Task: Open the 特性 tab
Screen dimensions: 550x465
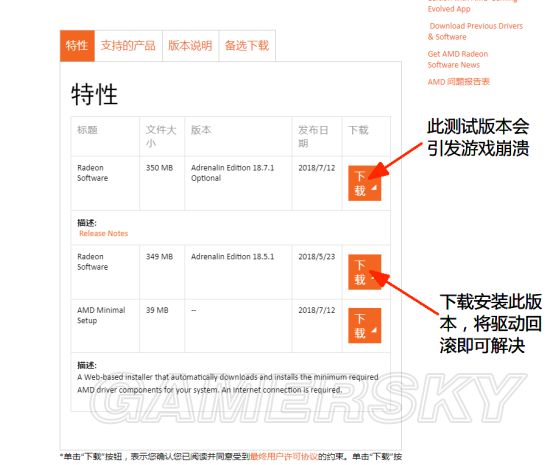Action: pyautogui.click(x=77, y=46)
